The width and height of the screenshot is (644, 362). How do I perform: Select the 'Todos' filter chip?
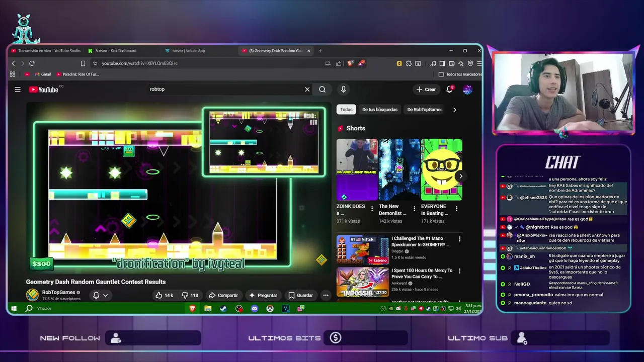[x=346, y=110]
